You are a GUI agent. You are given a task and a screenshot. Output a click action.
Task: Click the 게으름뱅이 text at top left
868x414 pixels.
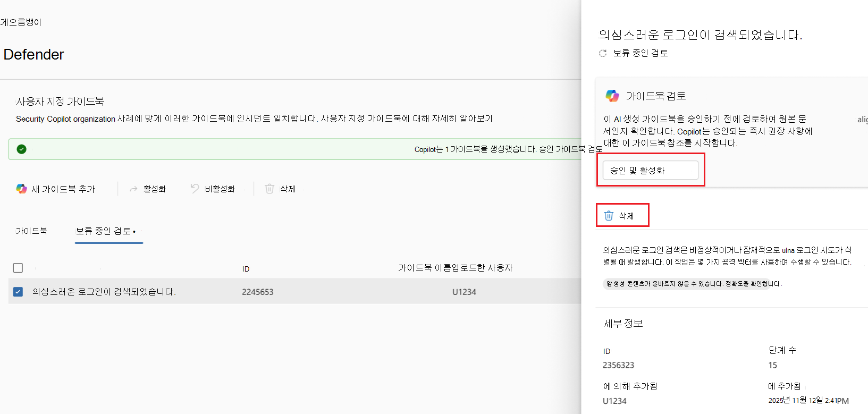pyautogui.click(x=21, y=22)
